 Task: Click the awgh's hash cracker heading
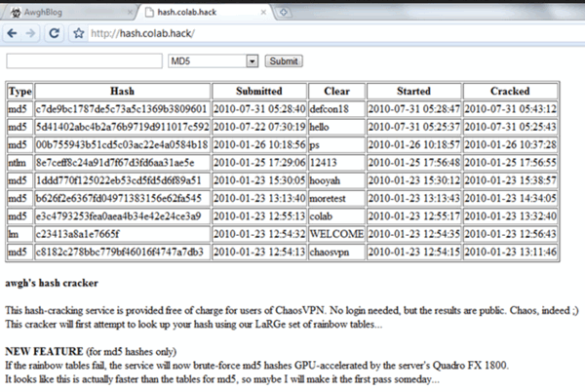pyautogui.click(x=52, y=283)
